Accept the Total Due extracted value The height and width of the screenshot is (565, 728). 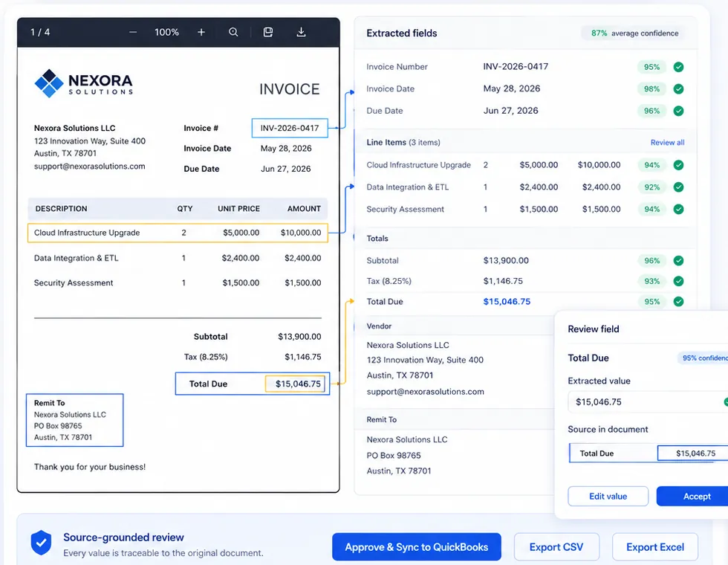[692, 497]
